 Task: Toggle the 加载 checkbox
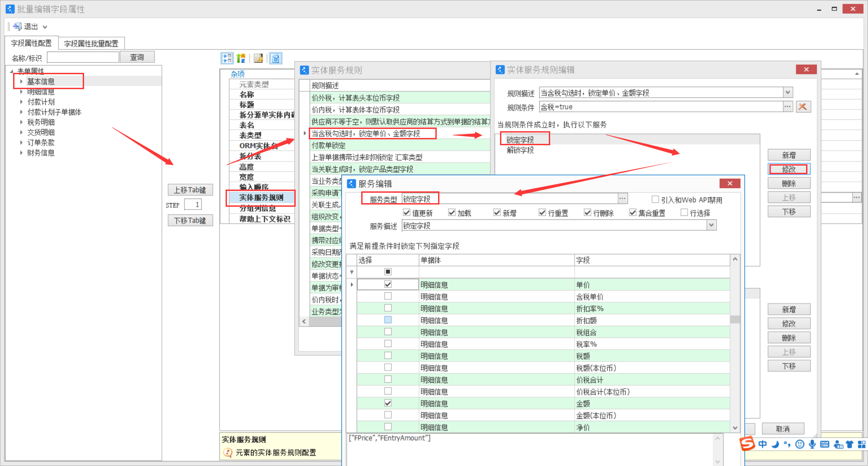(452, 213)
